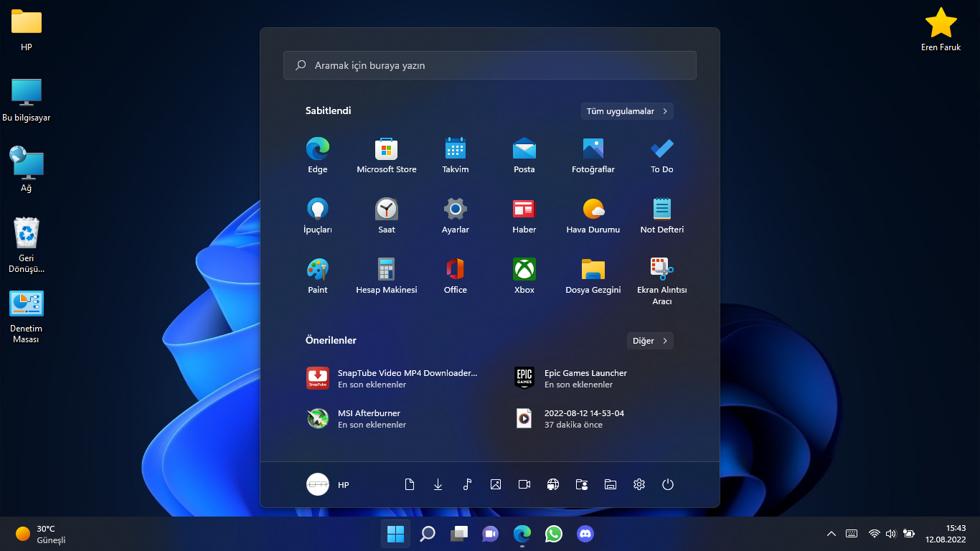Open the İpuçları tips app

click(x=318, y=216)
